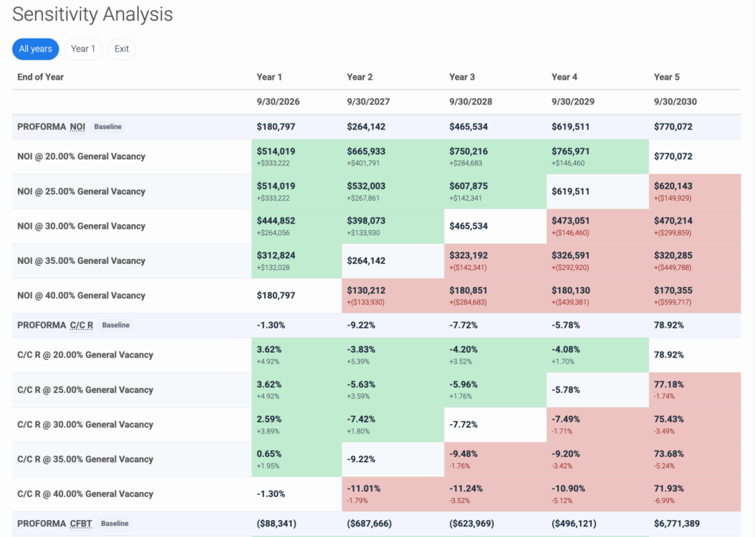Click the Sensitivity Analysis page title
Viewport: 756px width, 537px height.
coord(92,14)
